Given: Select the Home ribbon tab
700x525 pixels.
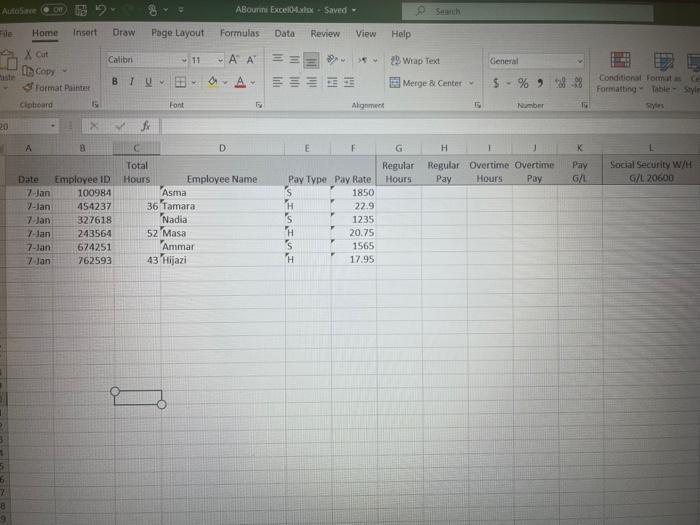Looking at the screenshot, I should [x=45, y=33].
